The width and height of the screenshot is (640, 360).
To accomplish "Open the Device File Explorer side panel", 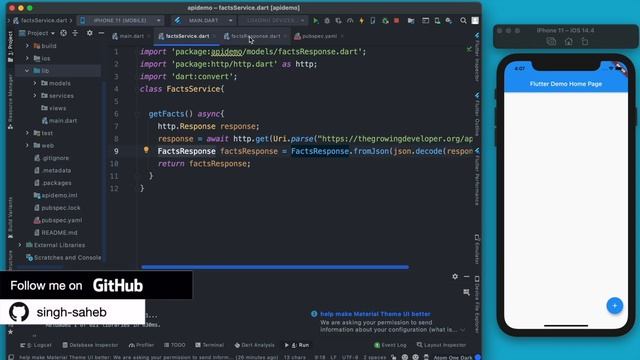I will click(477, 304).
